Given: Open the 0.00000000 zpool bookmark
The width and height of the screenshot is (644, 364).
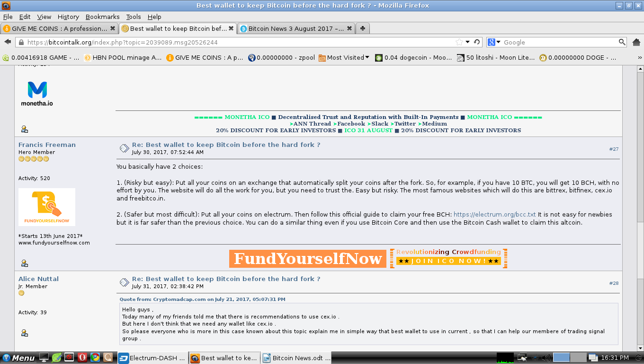Looking at the screenshot, I should (x=281, y=57).
